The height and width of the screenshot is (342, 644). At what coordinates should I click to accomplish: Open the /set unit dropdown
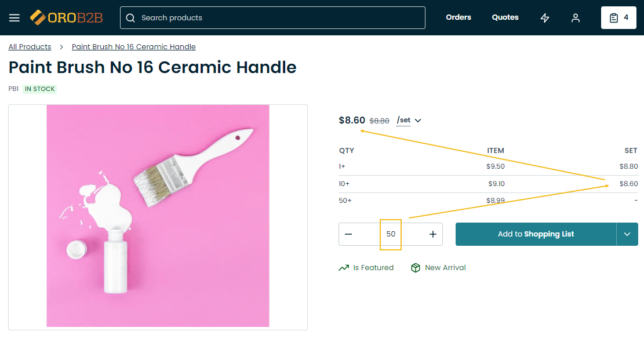[x=409, y=121]
